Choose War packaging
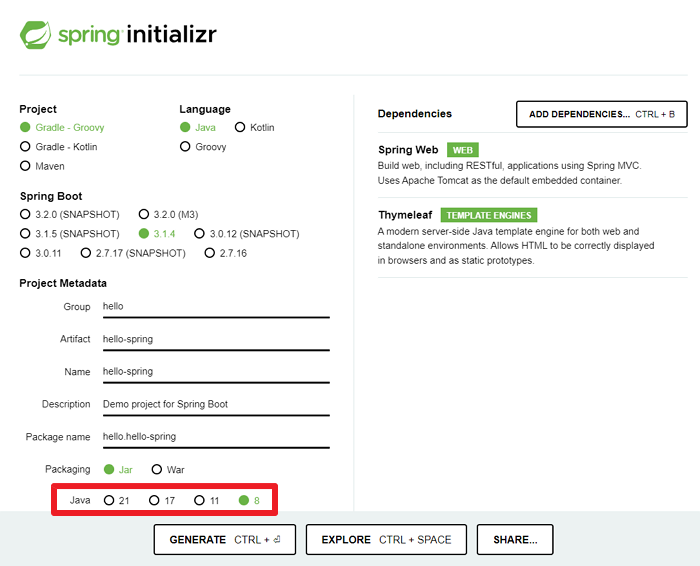The height and width of the screenshot is (566, 700). pos(168,470)
